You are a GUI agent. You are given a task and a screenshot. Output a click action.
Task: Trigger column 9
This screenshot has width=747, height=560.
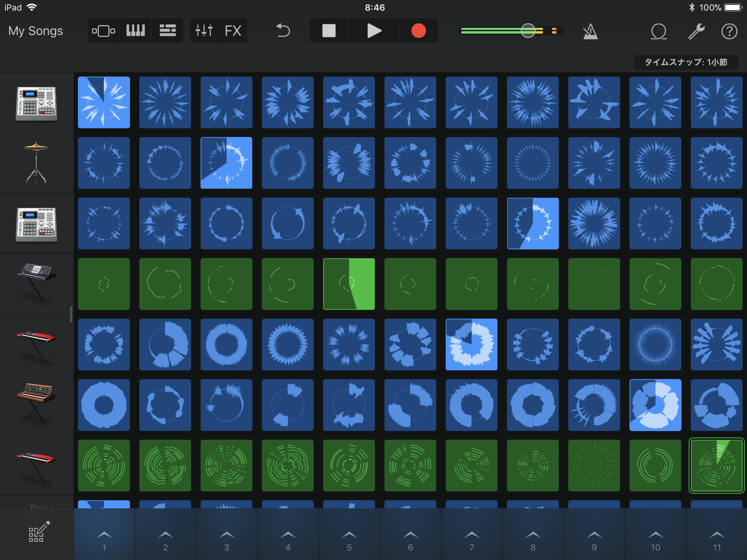[595, 534]
